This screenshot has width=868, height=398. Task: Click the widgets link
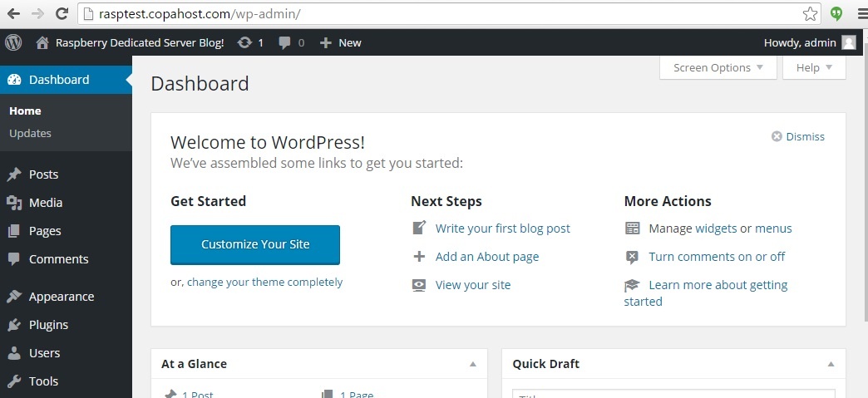click(x=716, y=228)
